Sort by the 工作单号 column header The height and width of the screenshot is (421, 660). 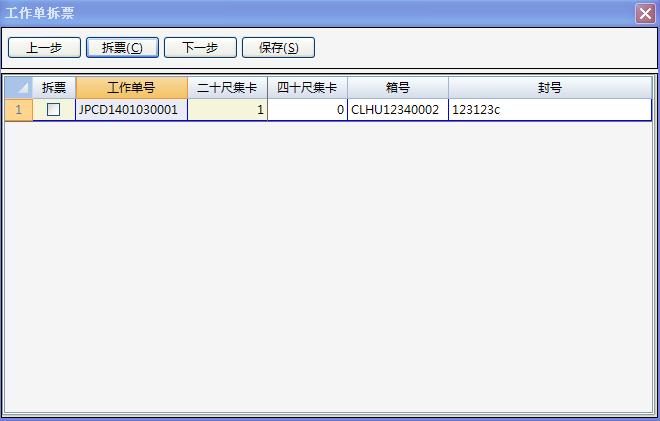pyautogui.click(x=131, y=88)
